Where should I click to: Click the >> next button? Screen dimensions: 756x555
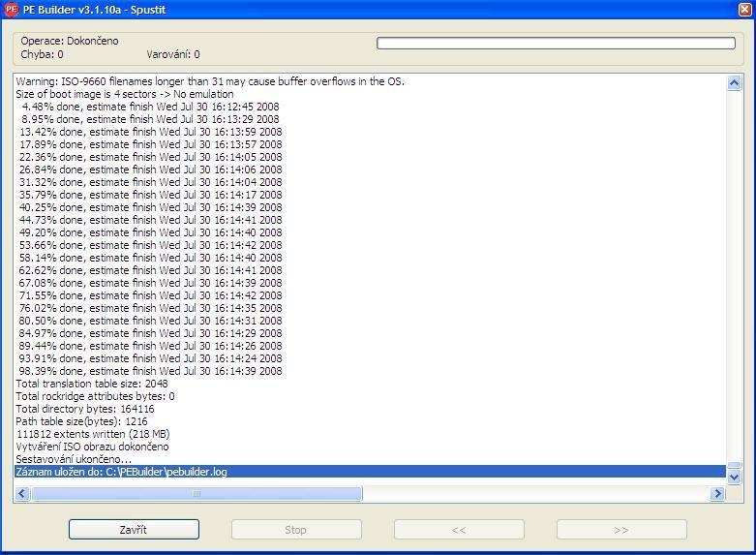[621, 530]
